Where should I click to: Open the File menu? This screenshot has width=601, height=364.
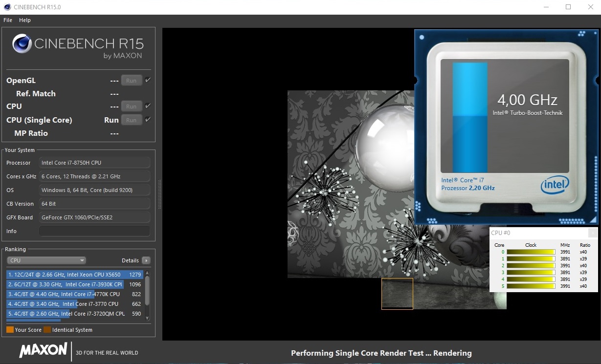pyautogui.click(x=8, y=20)
